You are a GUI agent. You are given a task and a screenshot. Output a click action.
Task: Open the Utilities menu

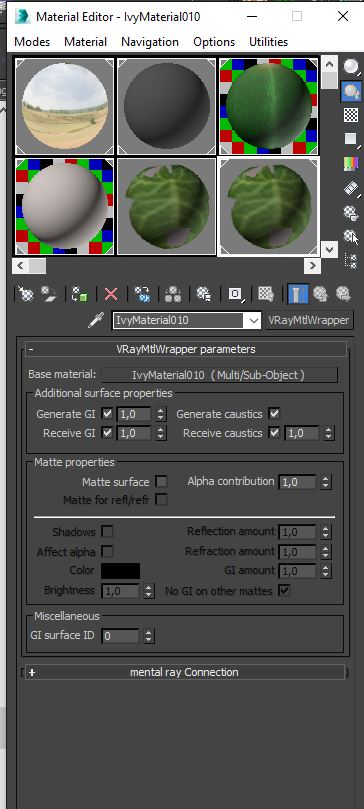pyautogui.click(x=269, y=42)
